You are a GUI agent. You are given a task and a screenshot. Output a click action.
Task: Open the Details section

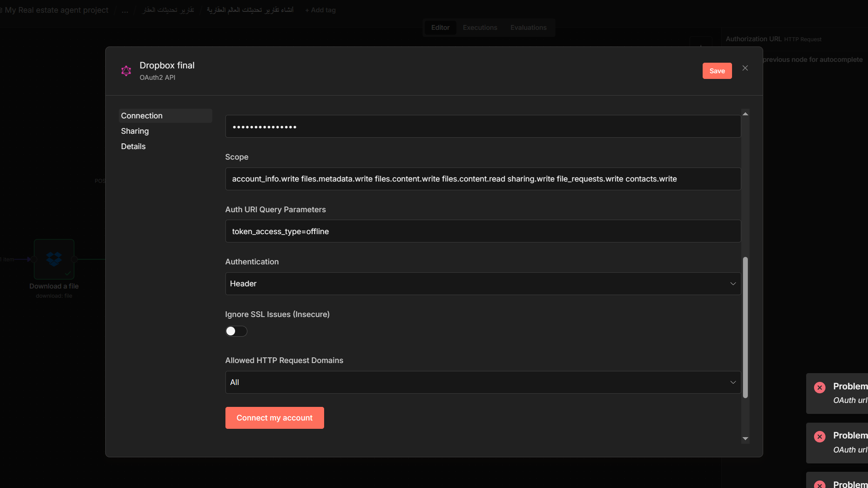133,146
